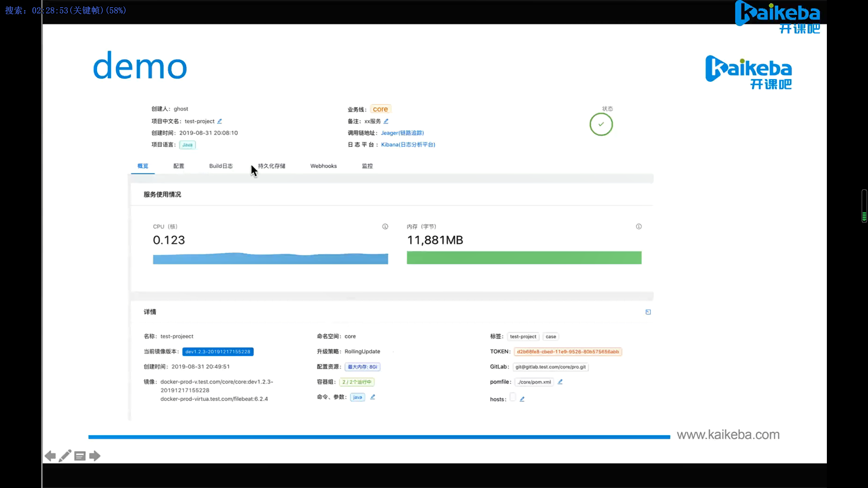Click the CPU usage info icon
This screenshot has height=488, width=868.
[385, 226]
